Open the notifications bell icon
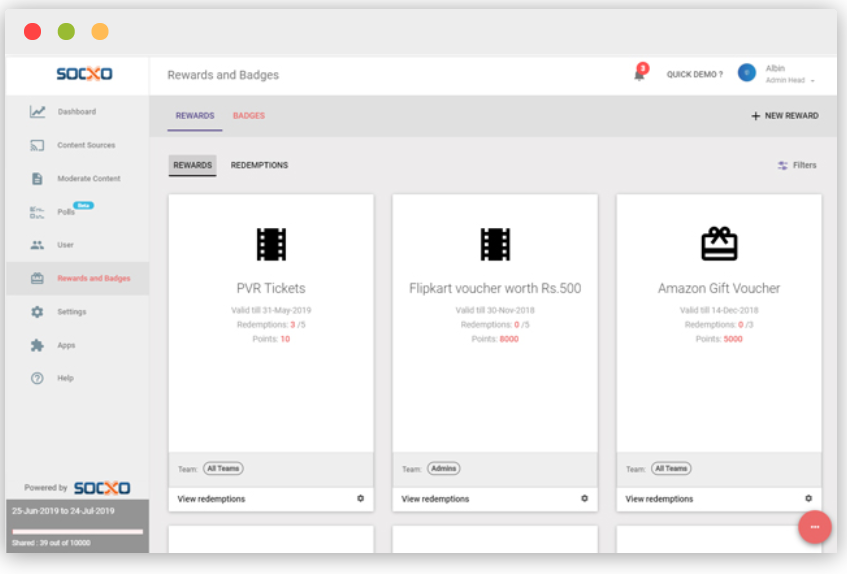This screenshot has width=847, height=574. [x=640, y=74]
